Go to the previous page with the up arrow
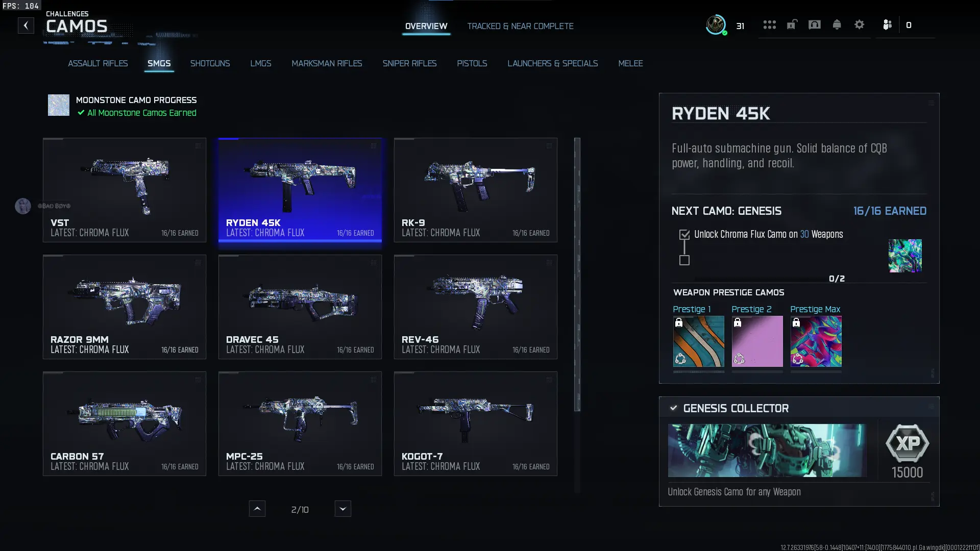Image resolution: width=980 pixels, height=551 pixels. [x=257, y=509]
